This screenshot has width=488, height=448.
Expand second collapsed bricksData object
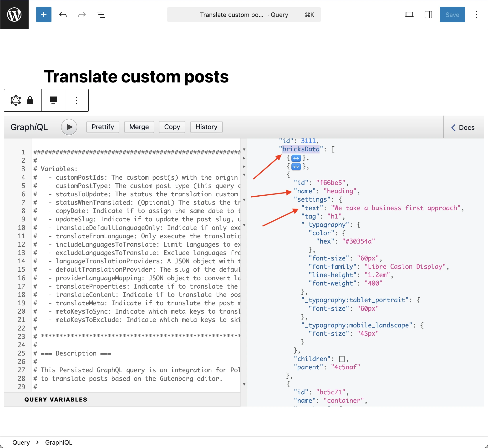[296, 167]
